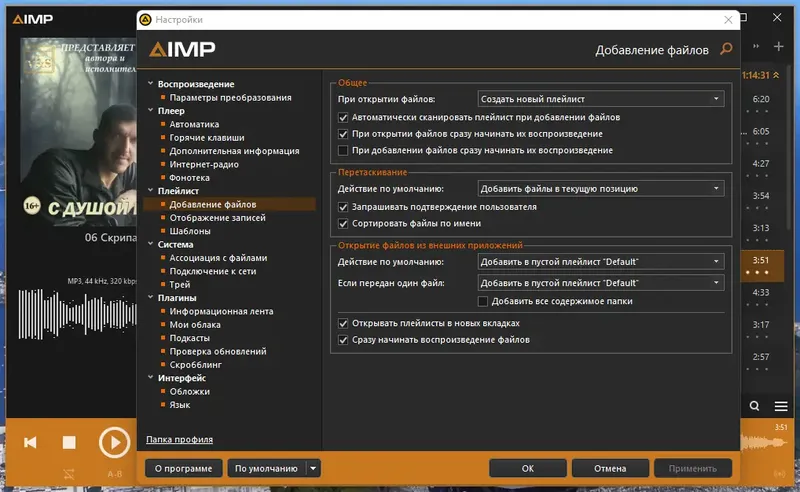Image resolution: width=800 pixels, height=492 pixels.
Task: Toggle 'Запрашивать подтверждение пользователя' checkbox
Action: point(343,207)
